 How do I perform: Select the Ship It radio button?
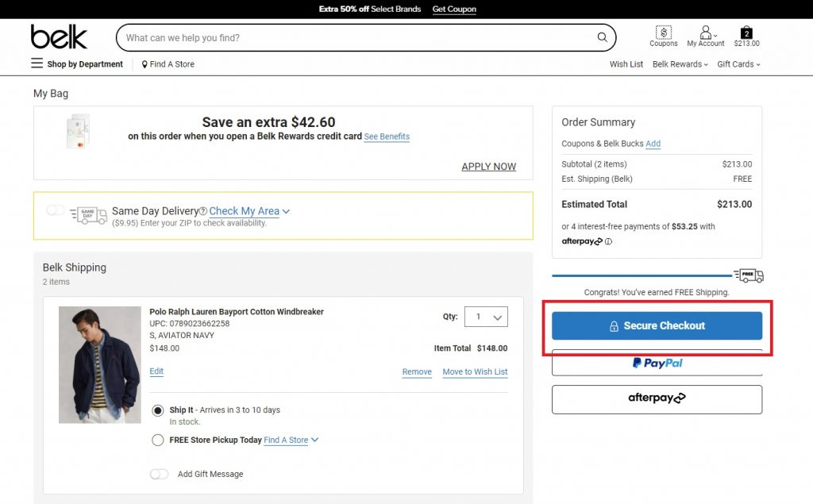point(158,410)
